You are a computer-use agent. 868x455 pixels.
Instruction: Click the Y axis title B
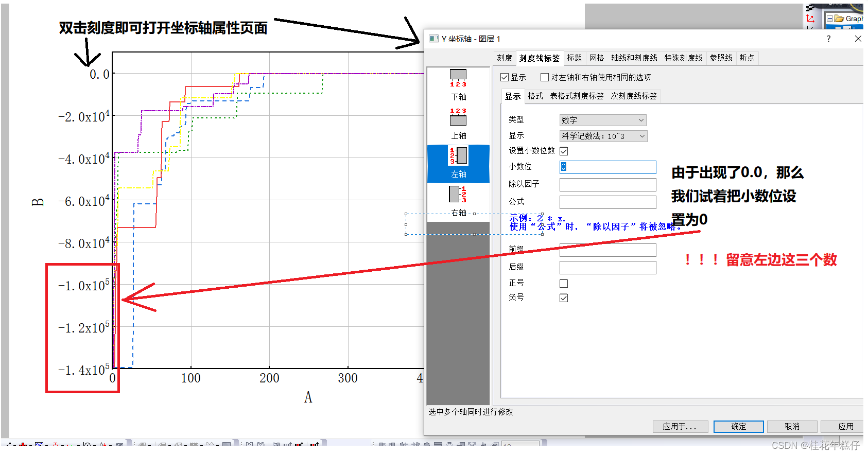pyautogui.click(x=38, y=202)
